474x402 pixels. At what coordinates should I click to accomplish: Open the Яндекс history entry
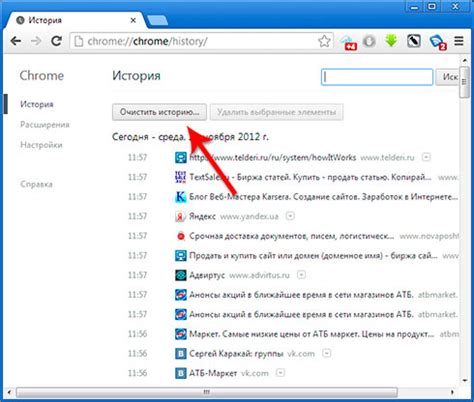(x=202, y=216)
